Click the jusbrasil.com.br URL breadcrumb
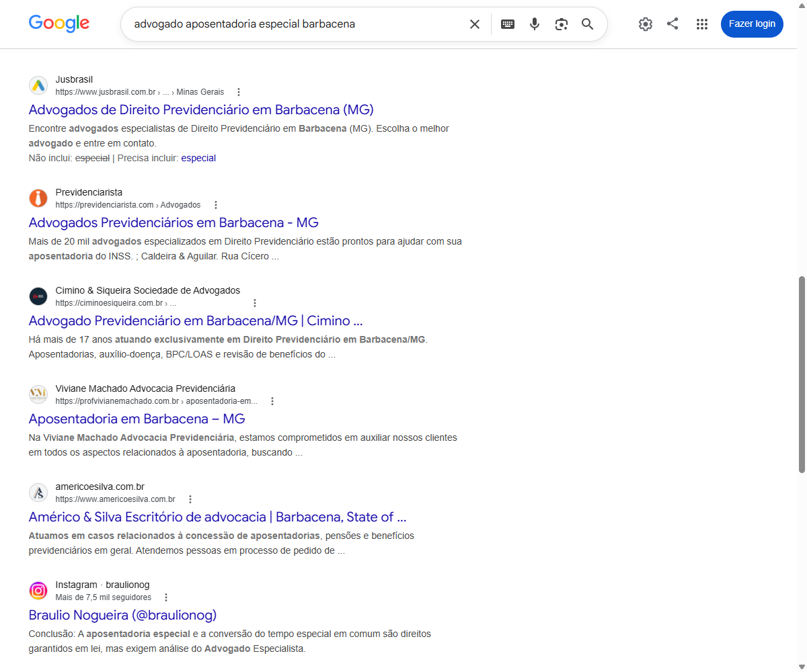Viewport: 807px width, 672px height. tap(140, 92)
